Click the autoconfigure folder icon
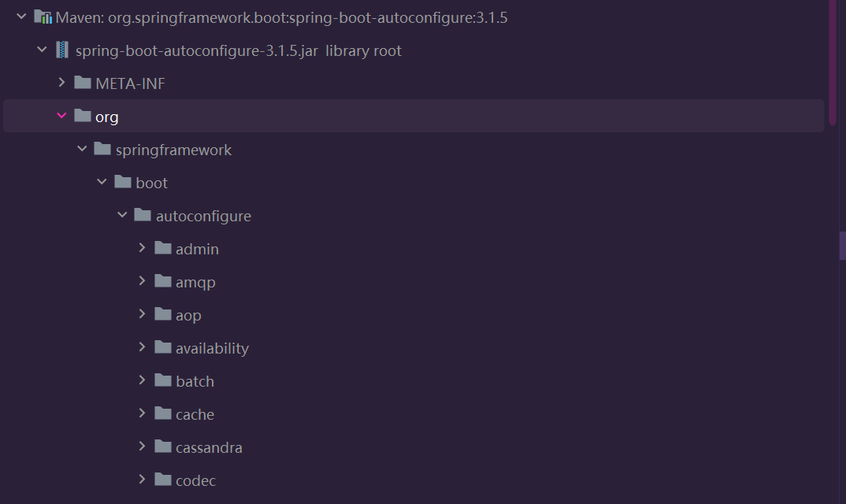 143,215
